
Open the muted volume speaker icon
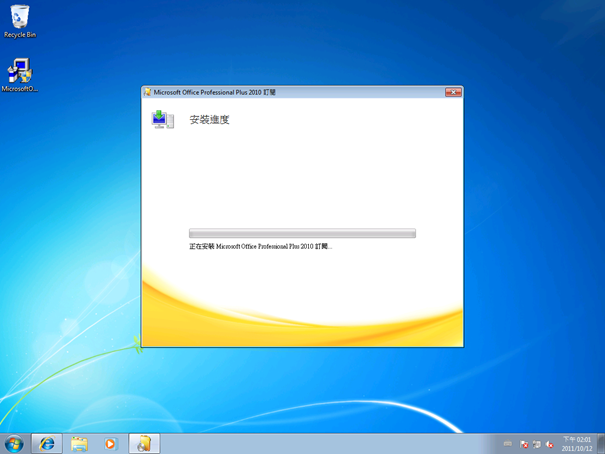550,444
